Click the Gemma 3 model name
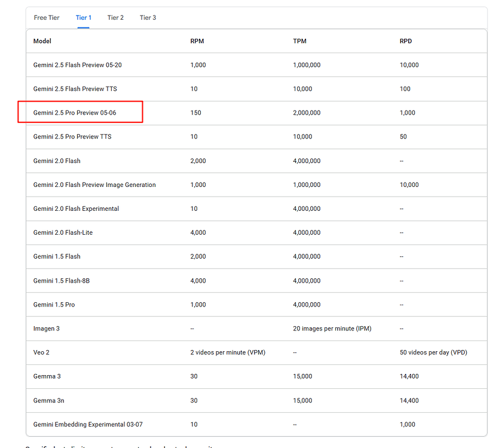Viewport: 502px width, 448px height. (x=47, y=376)
